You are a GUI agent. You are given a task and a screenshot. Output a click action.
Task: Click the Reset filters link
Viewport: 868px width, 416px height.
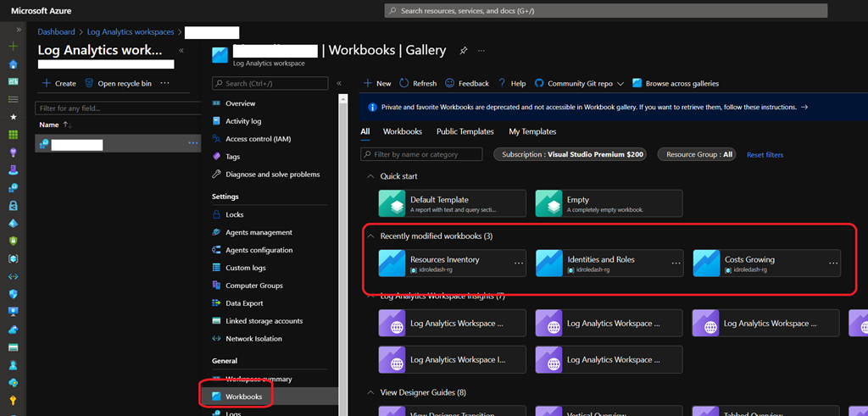pos(765,155)
